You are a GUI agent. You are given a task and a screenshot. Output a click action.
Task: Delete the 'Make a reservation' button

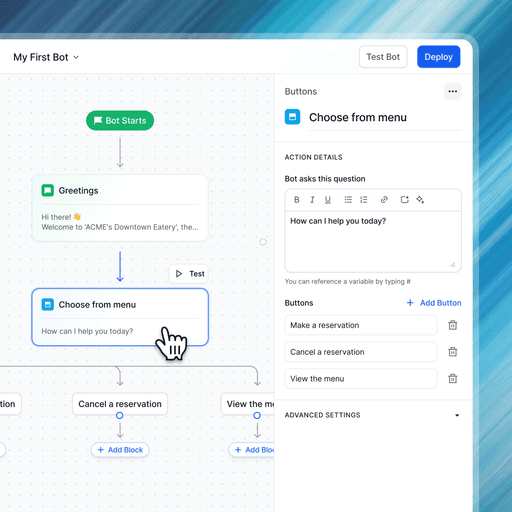(453, 325)
